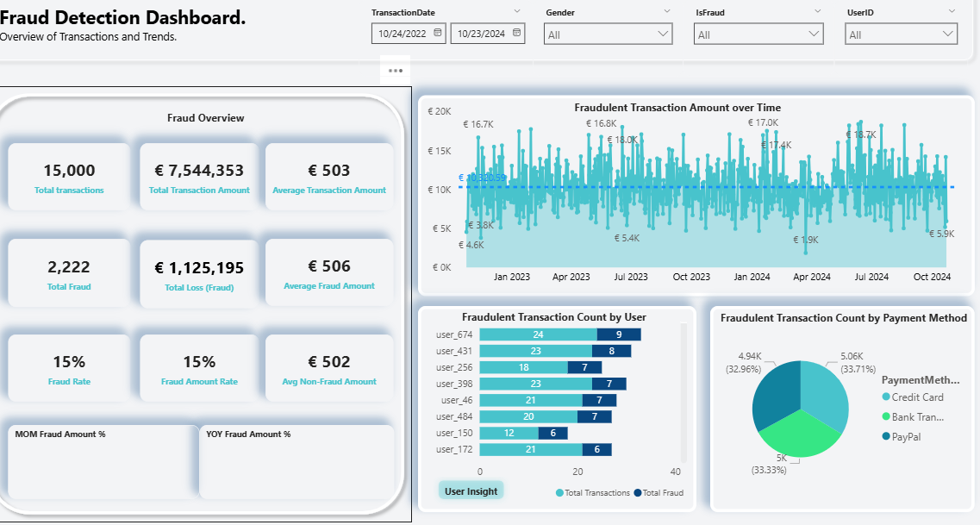This screenshot has height=525, width=980.
Task: Click the user_46 row label
Action: 457,400
